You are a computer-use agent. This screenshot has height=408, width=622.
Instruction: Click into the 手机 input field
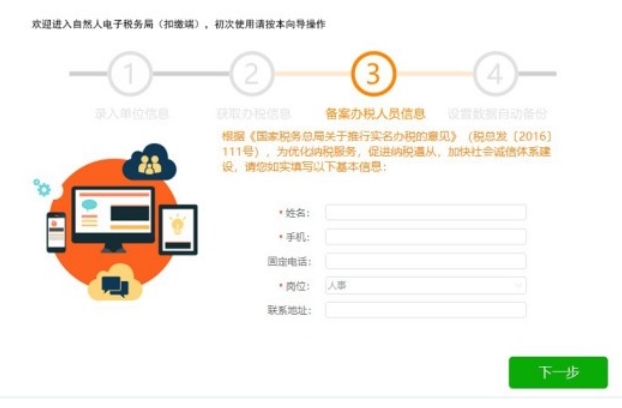(x=426, y=237)
